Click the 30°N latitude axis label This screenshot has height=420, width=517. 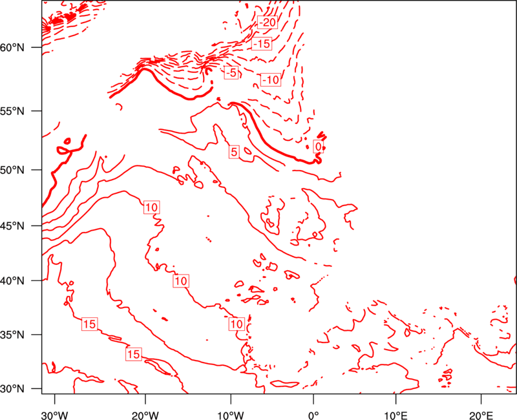coord(12,389)
